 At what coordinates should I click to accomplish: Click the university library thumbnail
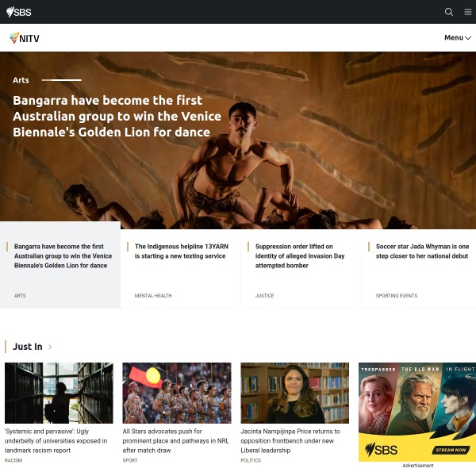click(x=59, y=393)
